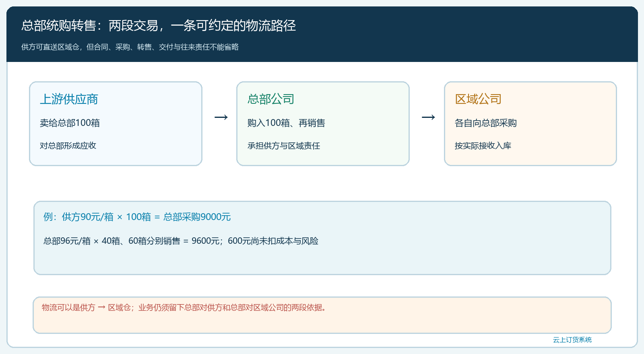This screenshot has height=354, width=644.
Task: Click the text 按实际接收入库
Action: pyautogui.click(x=483, y=146)
